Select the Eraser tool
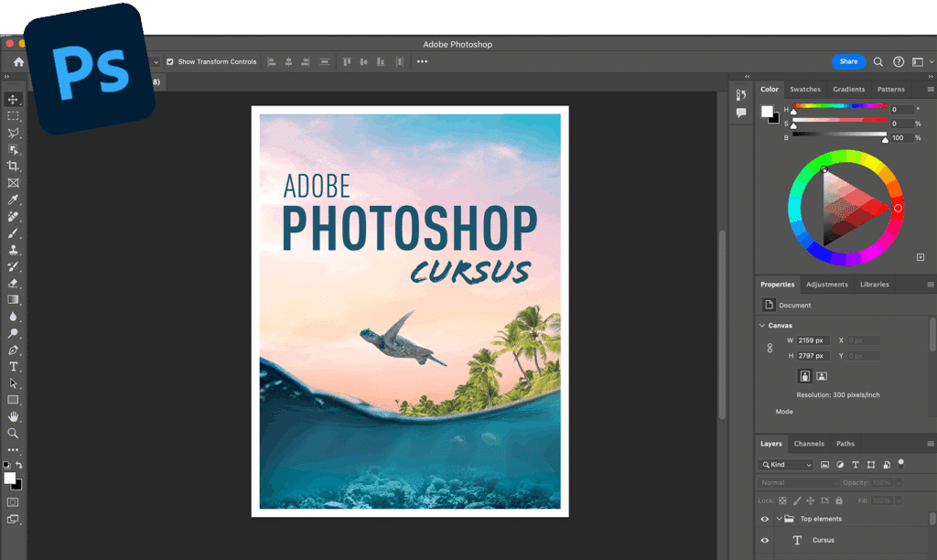This screenshot has width=937, height=560. coord(13,284)
